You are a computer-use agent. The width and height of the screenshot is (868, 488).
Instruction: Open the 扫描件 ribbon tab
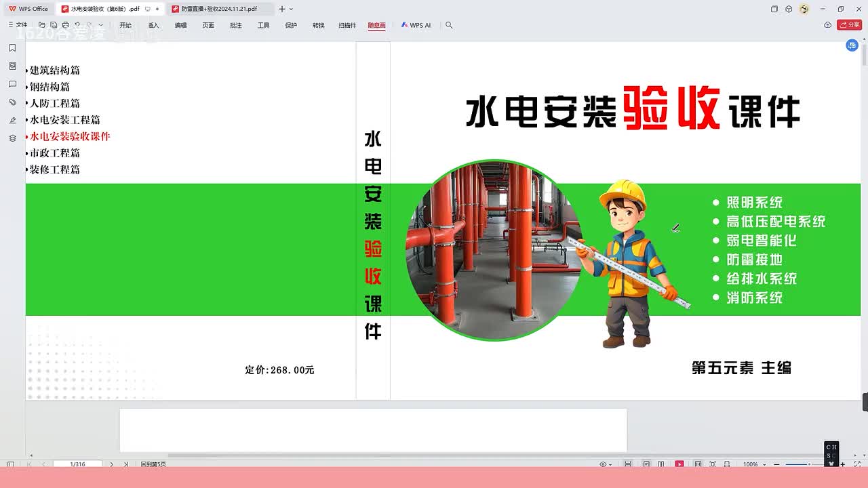click(347, 25)
